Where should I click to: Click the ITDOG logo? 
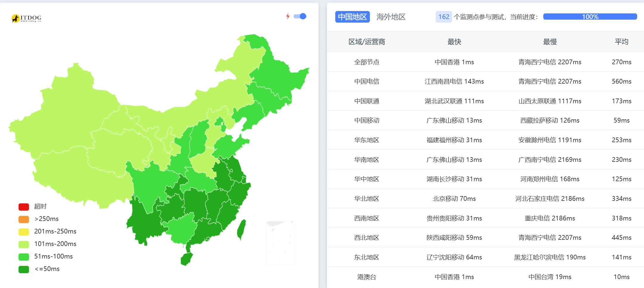coord(26,18)
